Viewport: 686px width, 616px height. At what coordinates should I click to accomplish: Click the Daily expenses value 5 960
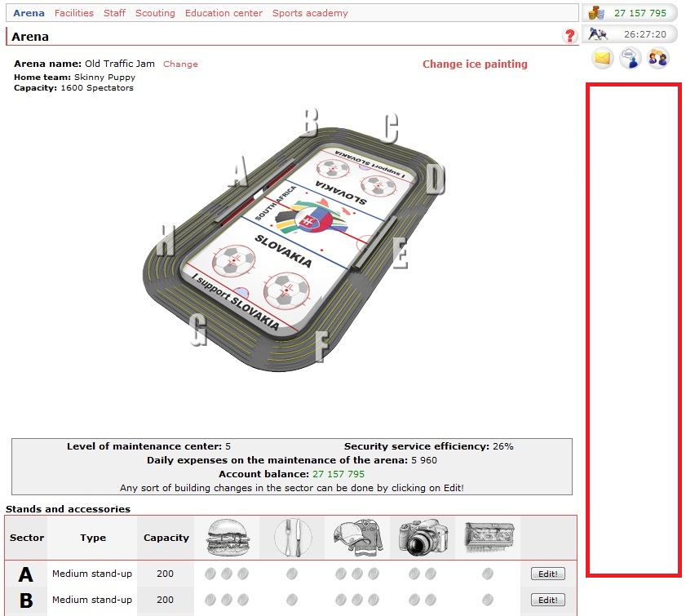tap(424, 460)
